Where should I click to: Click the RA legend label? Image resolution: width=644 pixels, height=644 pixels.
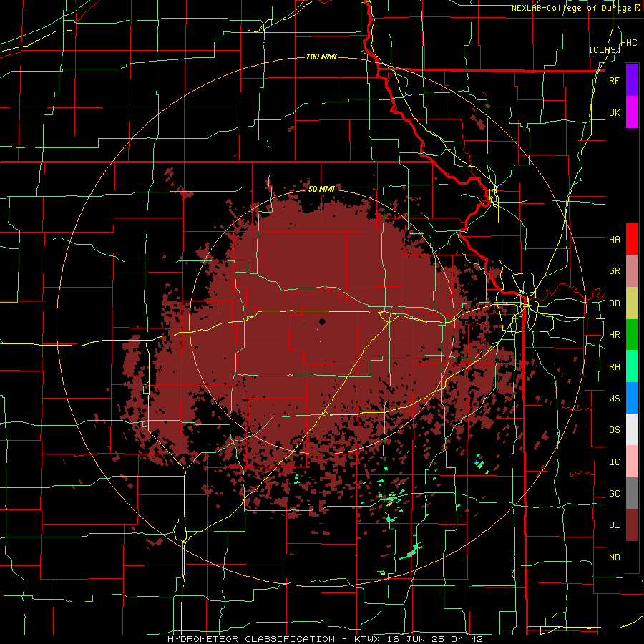point(614,367)
